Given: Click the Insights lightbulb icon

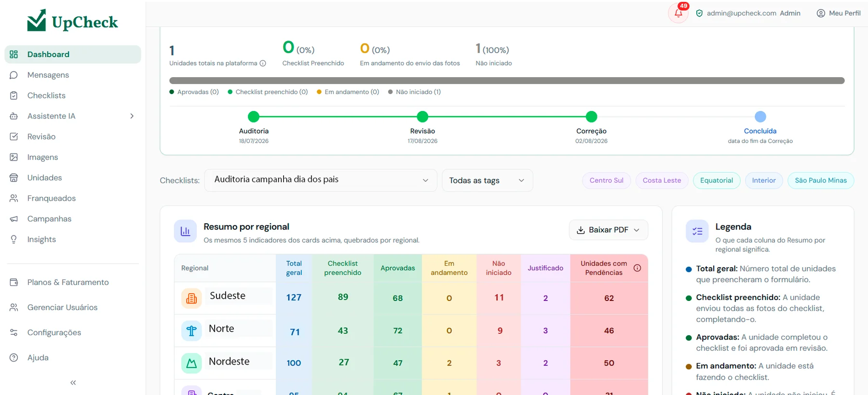Looking at the screenshot, I should tap(14, 239).
